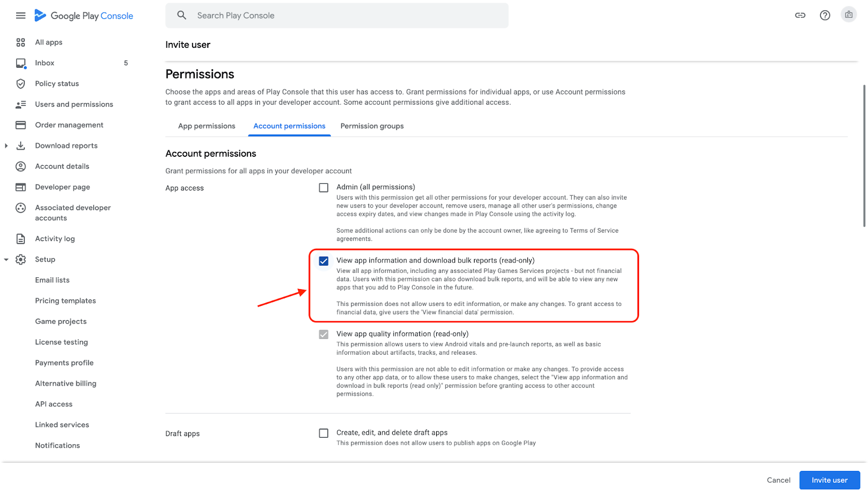Click the help question mark icon
This screenshot has height=498, width=868.
[x=825, y=16]
